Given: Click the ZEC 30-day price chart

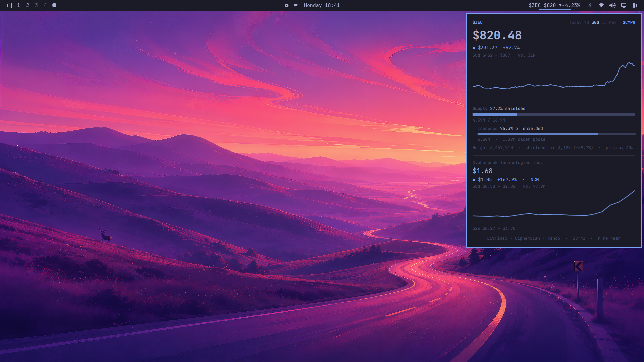Looking at the screenshot, I should [x=553, y=75].
